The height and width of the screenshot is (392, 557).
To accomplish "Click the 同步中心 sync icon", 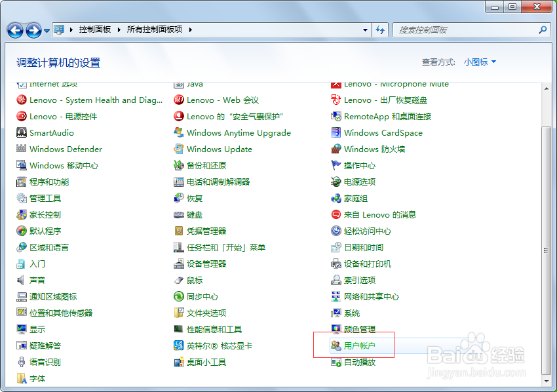I will tap(179, 296).
